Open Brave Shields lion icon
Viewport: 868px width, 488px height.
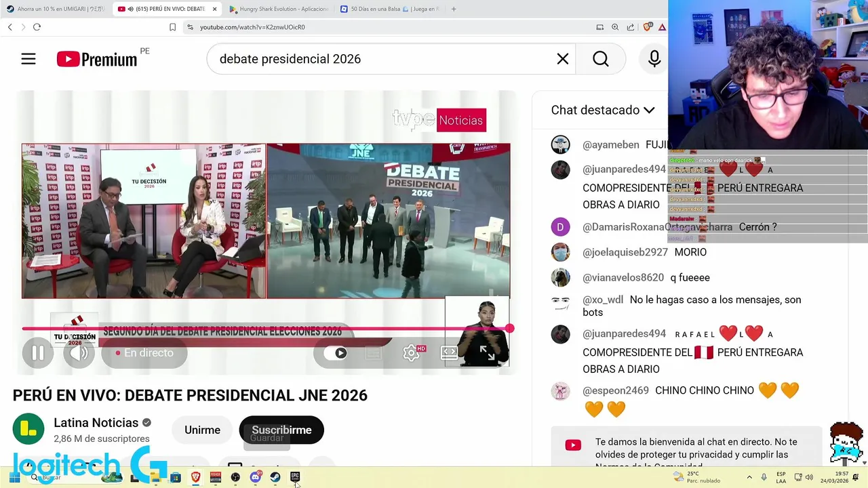[648, 27]
